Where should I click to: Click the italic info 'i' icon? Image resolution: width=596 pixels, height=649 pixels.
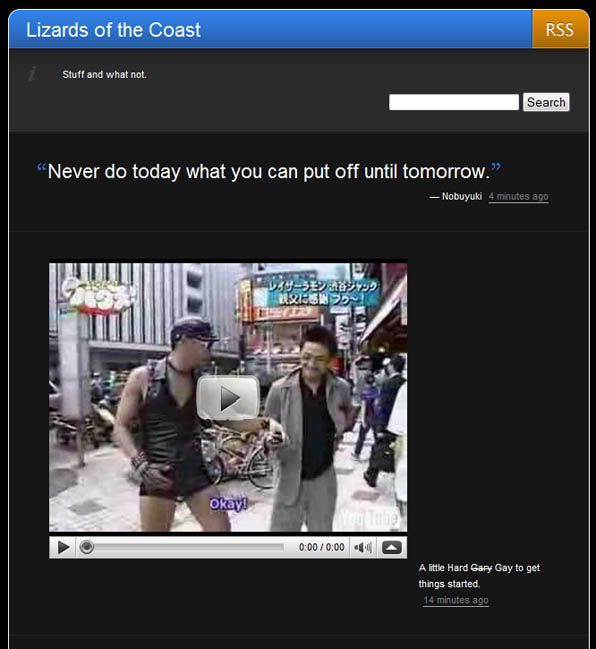coord(33,74)
